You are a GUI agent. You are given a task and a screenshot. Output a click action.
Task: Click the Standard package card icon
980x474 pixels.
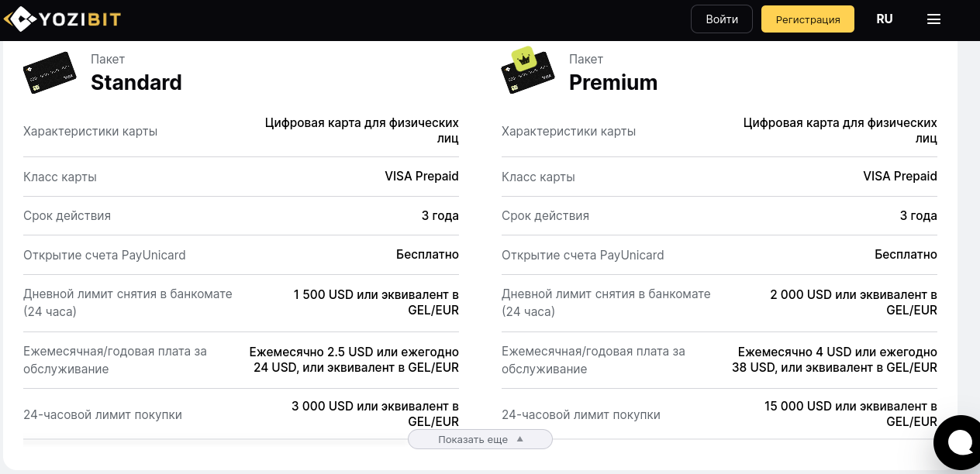click(50, 73)
